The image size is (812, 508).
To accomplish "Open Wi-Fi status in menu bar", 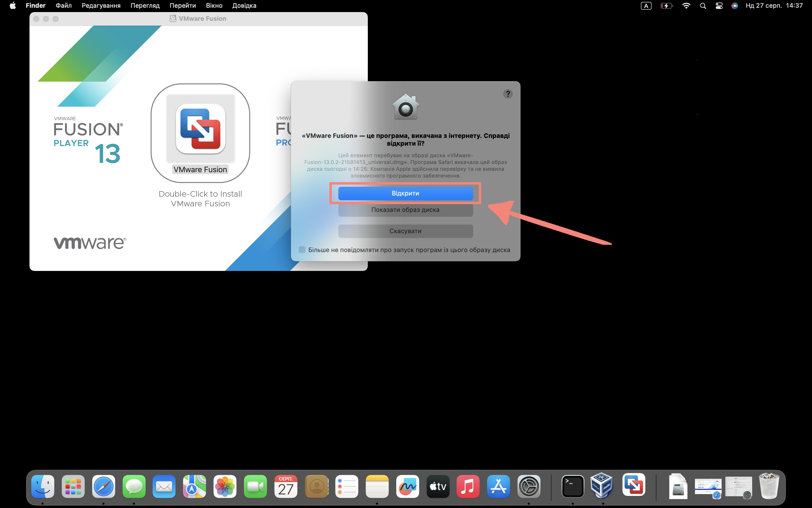I will pyautogui.click(x=686, y=6).
